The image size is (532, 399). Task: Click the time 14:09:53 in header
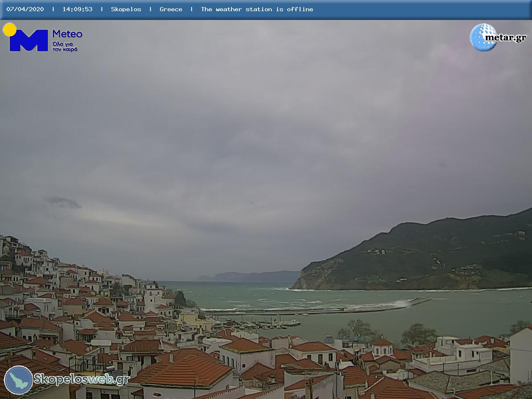[x=77, y=9]
